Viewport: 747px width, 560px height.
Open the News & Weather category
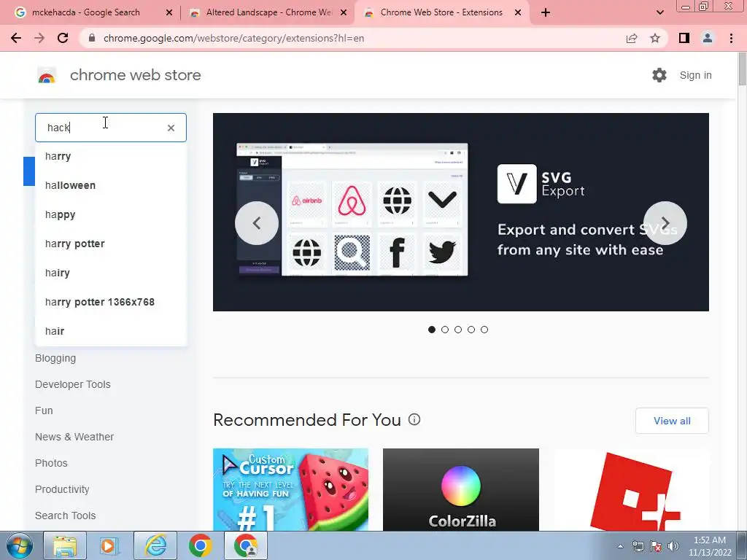74,437
